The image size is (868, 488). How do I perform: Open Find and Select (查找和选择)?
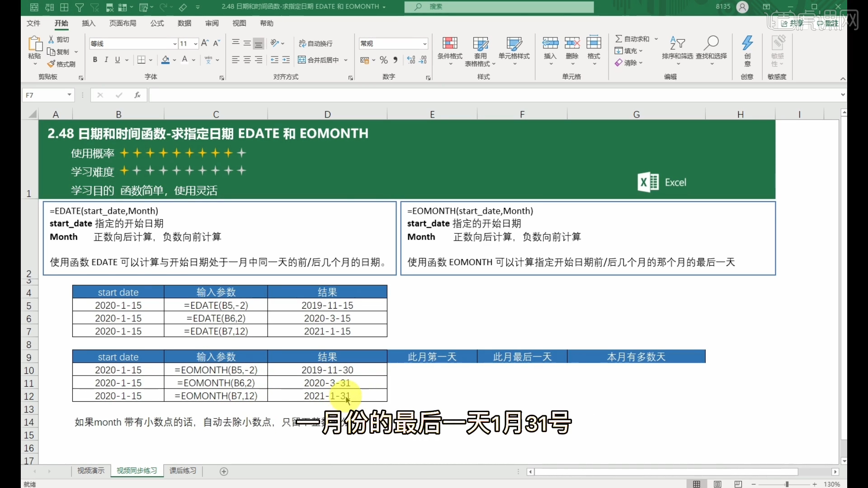(x=711, y=50)
